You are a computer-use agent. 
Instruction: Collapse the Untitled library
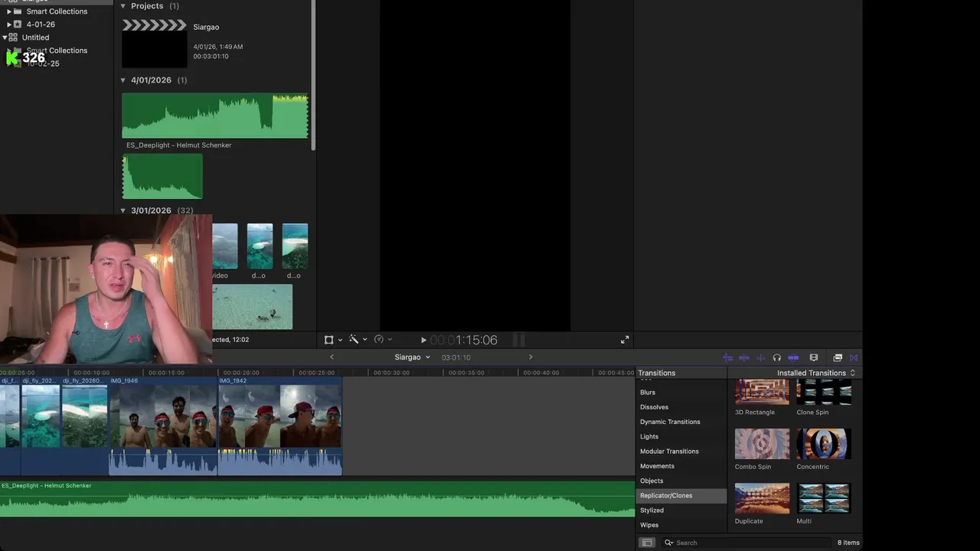5,37
